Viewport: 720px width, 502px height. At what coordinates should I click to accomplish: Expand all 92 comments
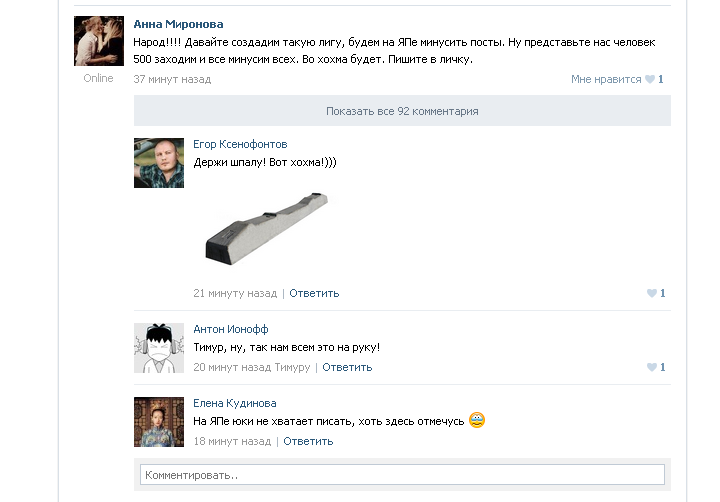402,111
